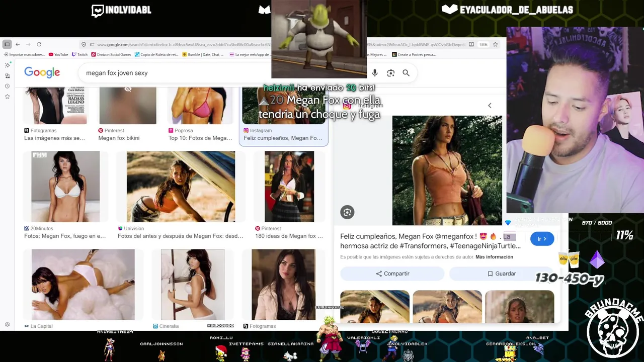
Task: Open the Importar marcadores bookmark
Action: (25, 54)
